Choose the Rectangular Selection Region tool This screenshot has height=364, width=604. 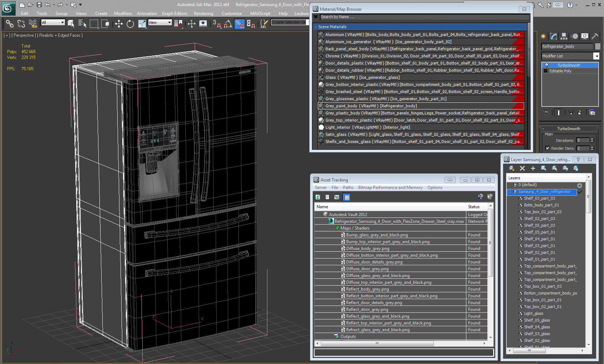tap(94, 24)
